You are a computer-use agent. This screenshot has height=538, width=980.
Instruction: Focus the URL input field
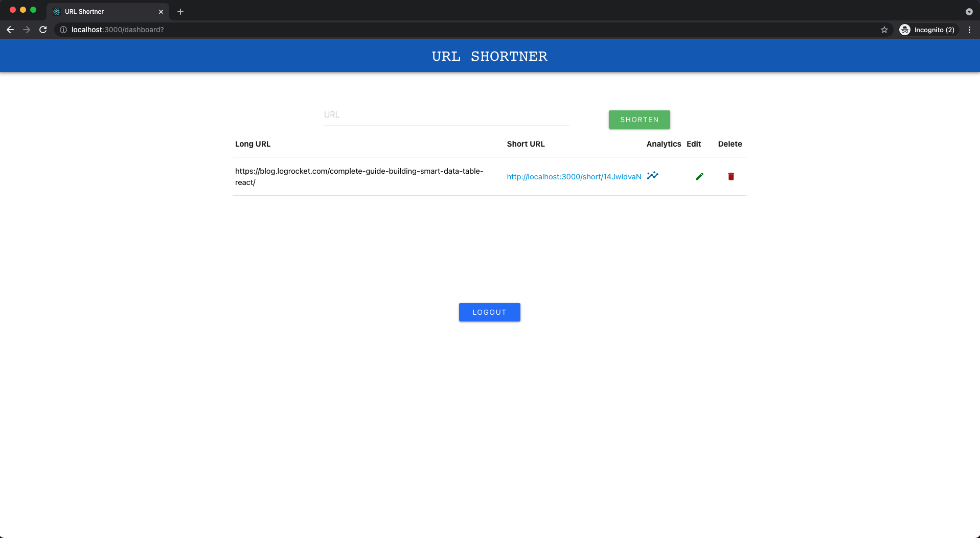(x=446, y=114)
